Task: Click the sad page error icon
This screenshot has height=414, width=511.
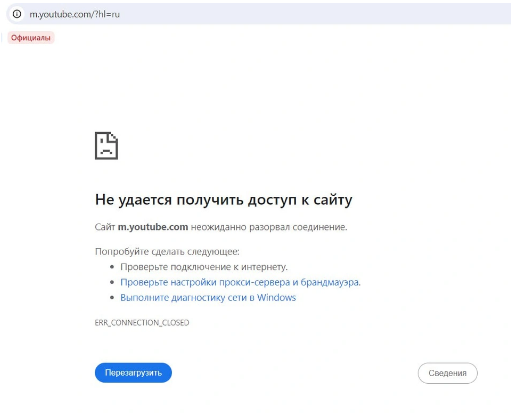Action: pyautogui.click(x=106, y=146)
